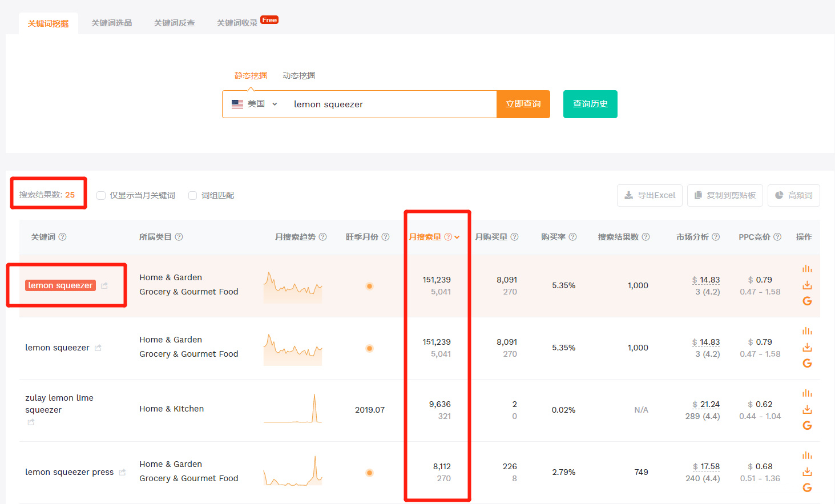The width and height of the screenshot is (835, 504).
Task: Select 动态挖掘 mode tab
Action: point(298,75)
